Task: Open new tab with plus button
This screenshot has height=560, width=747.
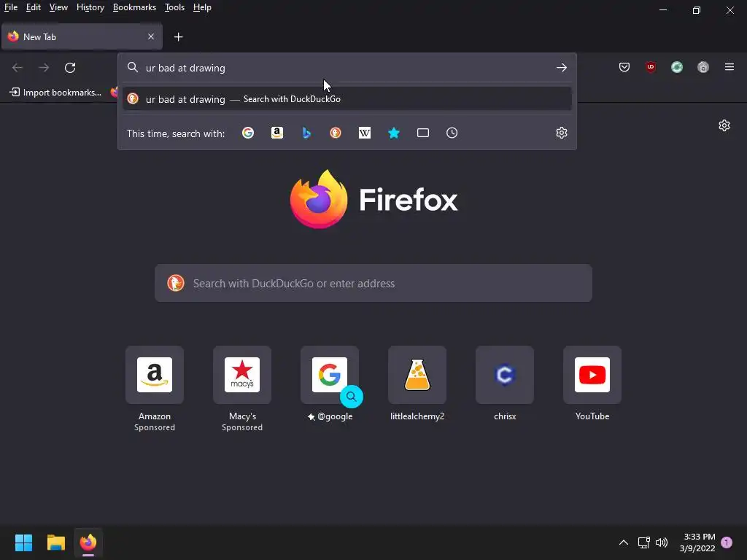Action: (178, 36)
